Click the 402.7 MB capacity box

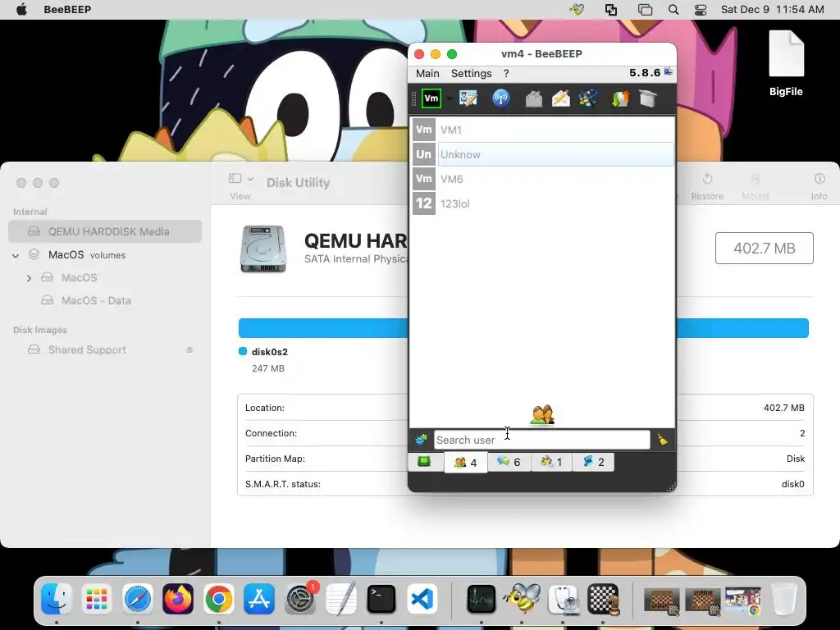pyautogui.click(x=765, y=248)
